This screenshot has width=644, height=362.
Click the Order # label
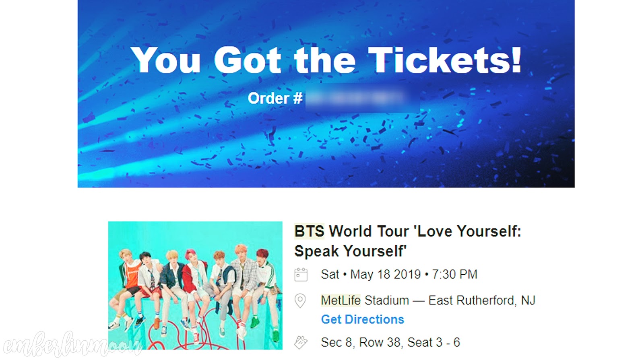pyautogui.click(x=275, y=98)
